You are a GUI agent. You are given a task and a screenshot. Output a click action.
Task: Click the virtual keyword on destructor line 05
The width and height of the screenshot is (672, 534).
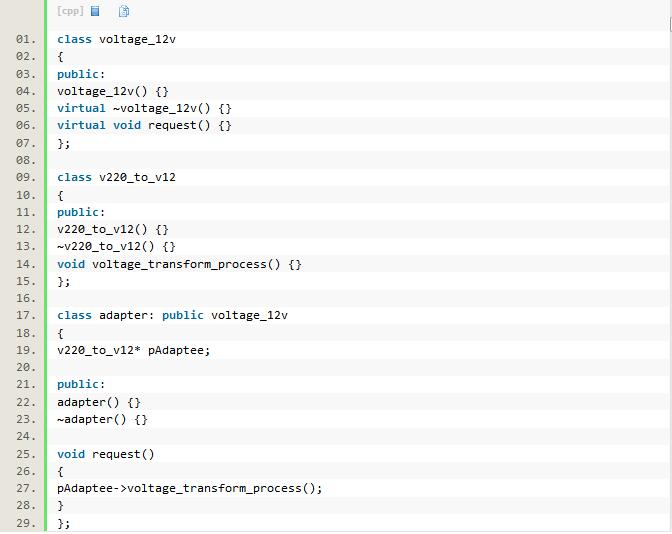(81, 108)
